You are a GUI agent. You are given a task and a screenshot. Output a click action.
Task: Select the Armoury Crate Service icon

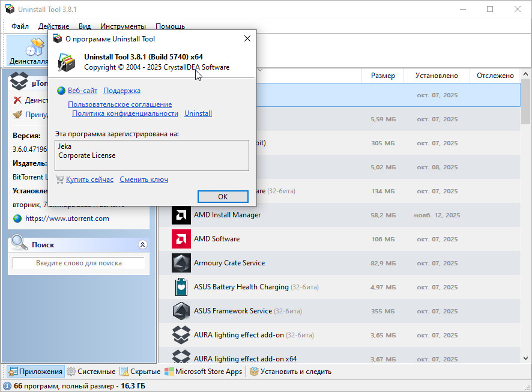pyautogui.click(x=181, y=263)
